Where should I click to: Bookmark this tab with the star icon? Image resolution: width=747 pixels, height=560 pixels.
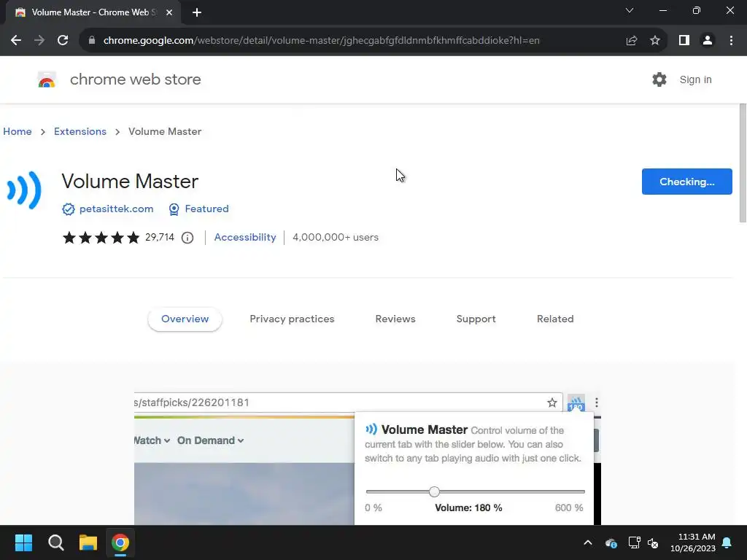pyautogui.click(x=655, y=41)
